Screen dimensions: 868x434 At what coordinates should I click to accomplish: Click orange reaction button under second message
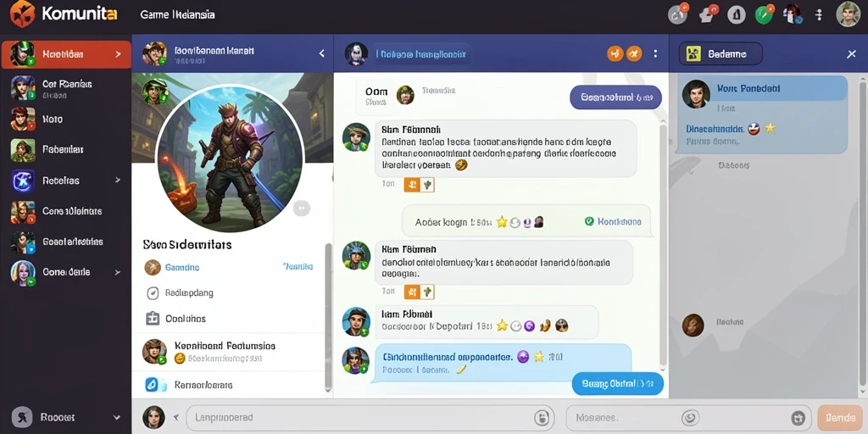click(x=411, y=292)
